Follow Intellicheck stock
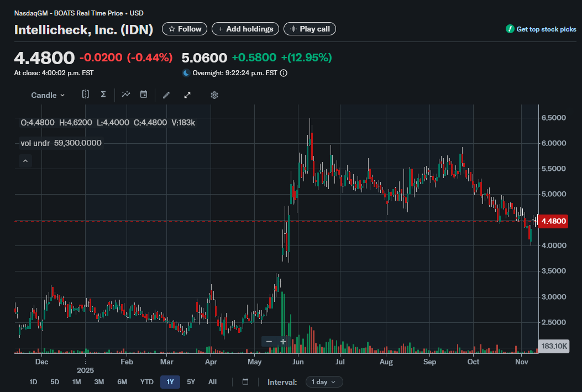This screenshot has height=392, width=582. (x=185, y=29)
